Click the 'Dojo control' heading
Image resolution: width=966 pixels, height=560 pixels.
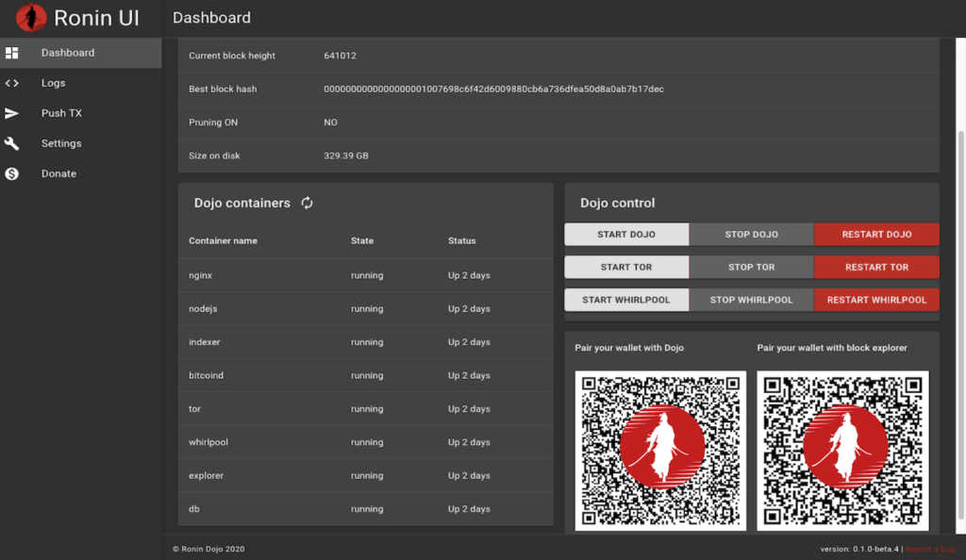(617, 203)
